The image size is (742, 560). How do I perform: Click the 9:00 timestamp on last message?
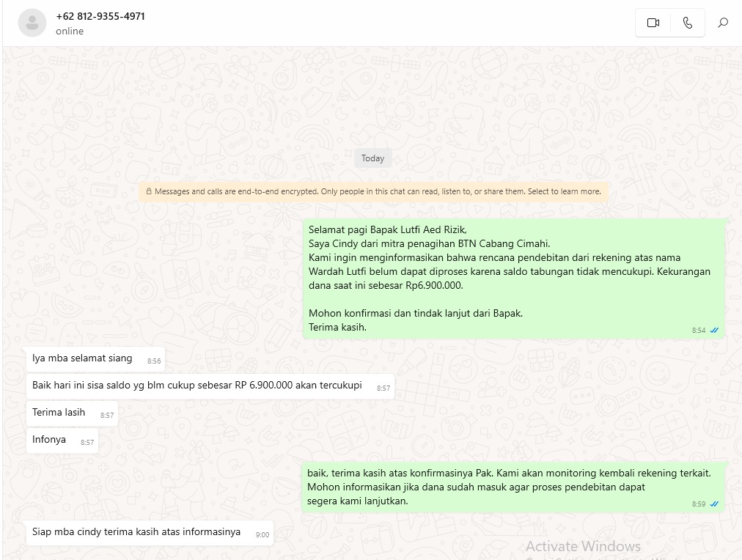(x=262, y=535)
